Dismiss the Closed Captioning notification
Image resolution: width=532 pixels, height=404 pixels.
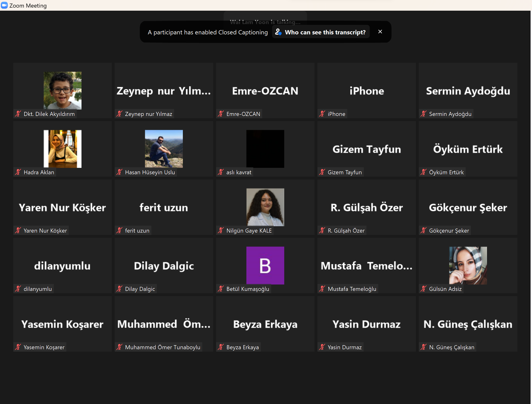(x=380, y=32)
